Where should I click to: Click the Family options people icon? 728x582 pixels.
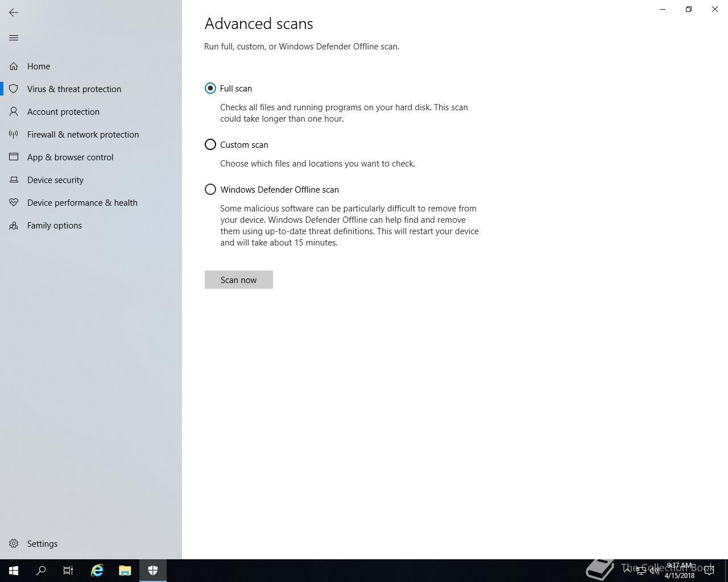coord(14,226)
